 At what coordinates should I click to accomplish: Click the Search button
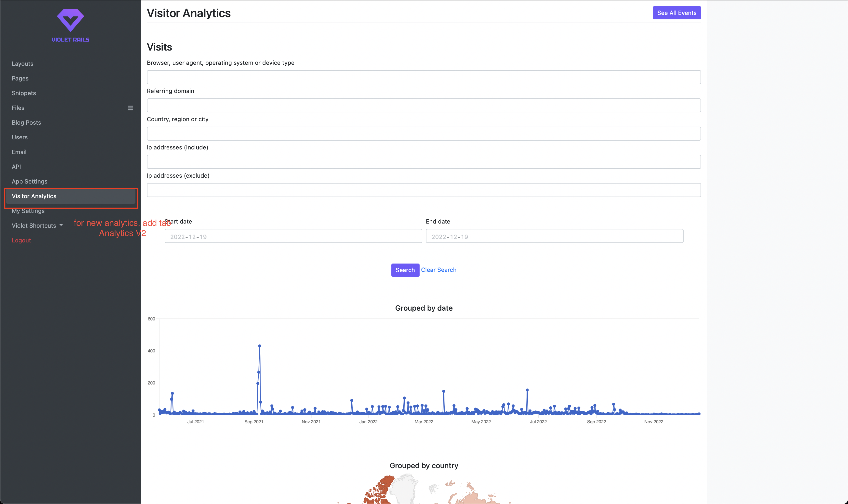405,270
